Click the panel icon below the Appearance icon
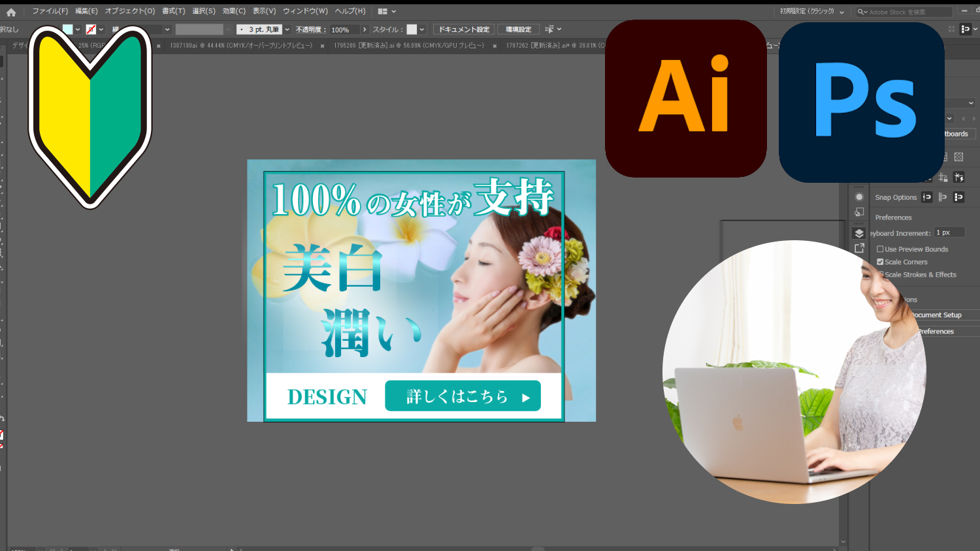 (859, 212)
